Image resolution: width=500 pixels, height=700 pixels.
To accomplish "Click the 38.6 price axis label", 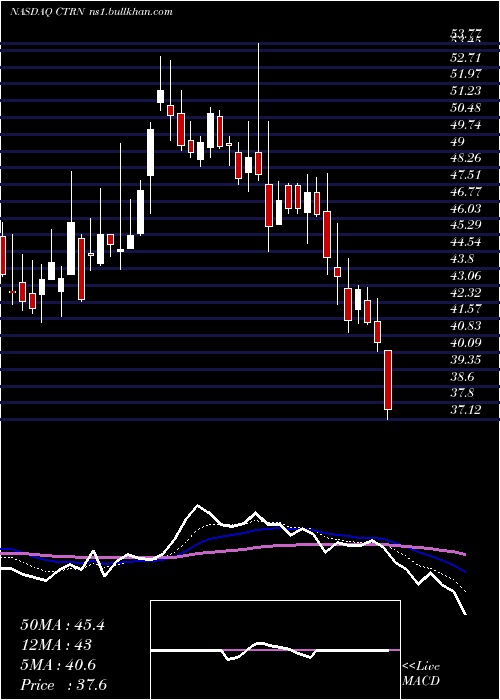I will point(462,377).
